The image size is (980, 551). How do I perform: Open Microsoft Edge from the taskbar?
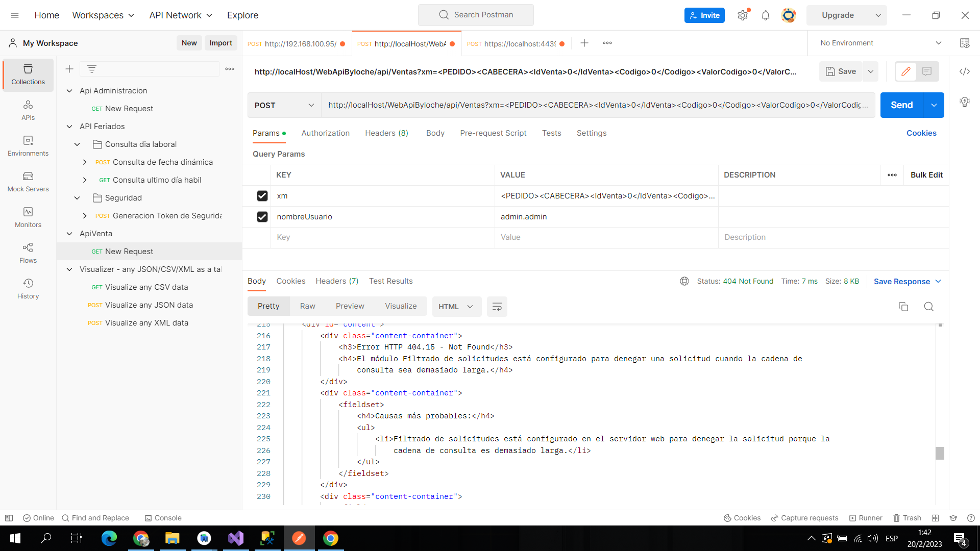[109, 538]
